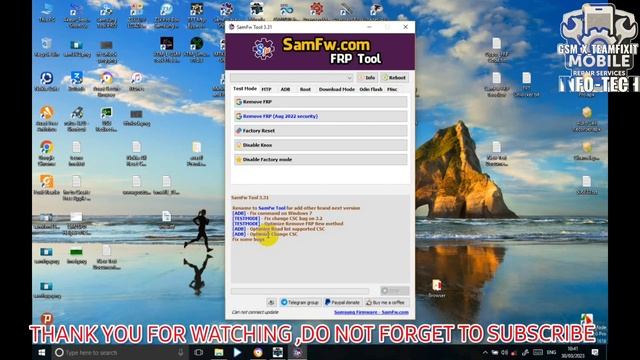Open Task View from the taskbar
The width and height of the screenshot is (640, 360).
[x=199, y=352]
